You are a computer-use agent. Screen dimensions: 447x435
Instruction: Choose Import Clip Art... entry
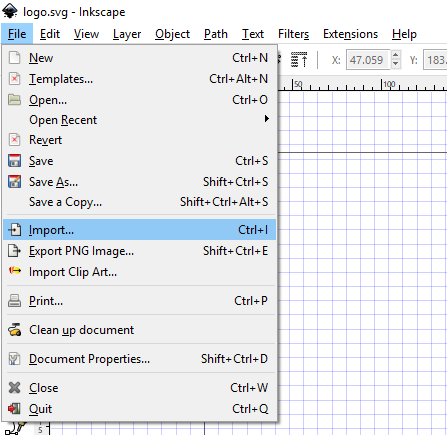(x=139, y=272)
